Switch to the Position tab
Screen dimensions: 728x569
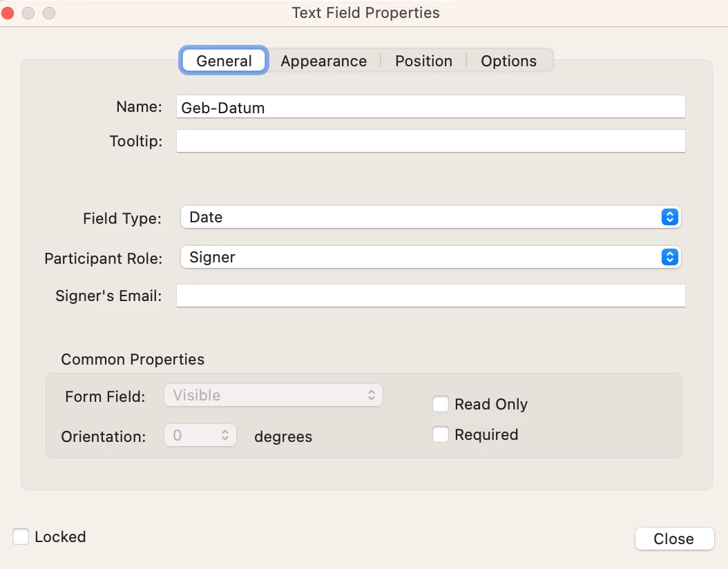[x=423, y=61]
